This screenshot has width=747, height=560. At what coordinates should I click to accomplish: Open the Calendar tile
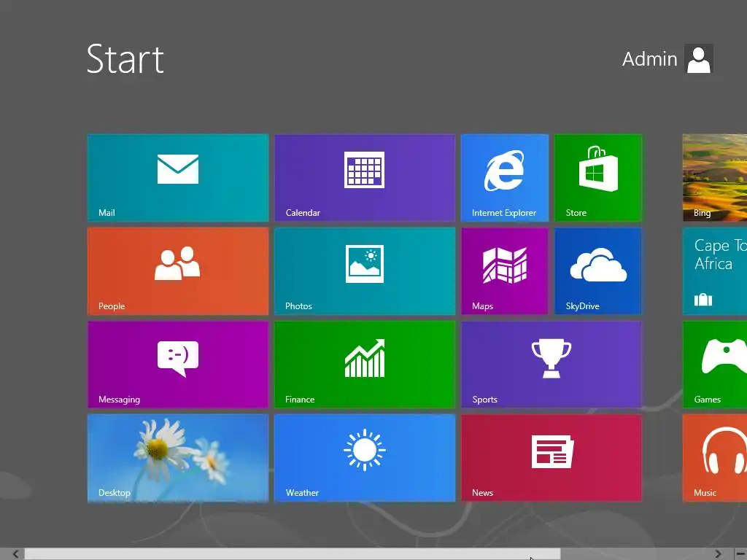click(365, 178)
